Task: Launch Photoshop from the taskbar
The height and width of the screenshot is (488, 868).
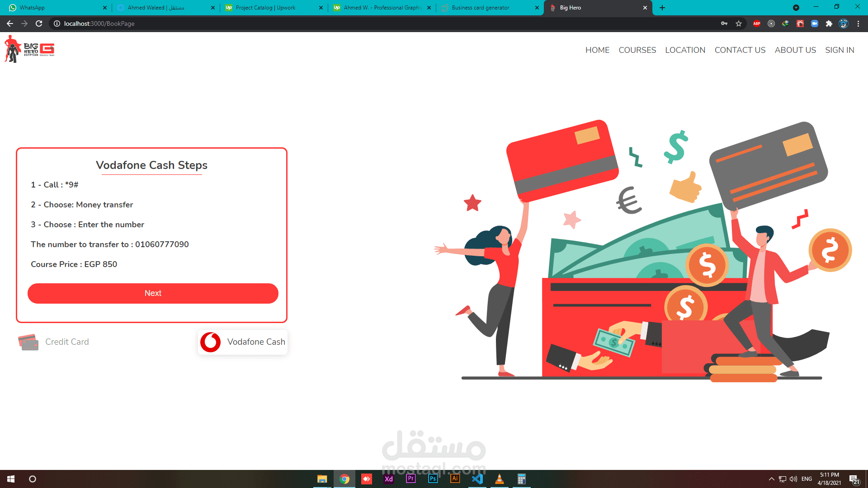Action: click(433, 479)
